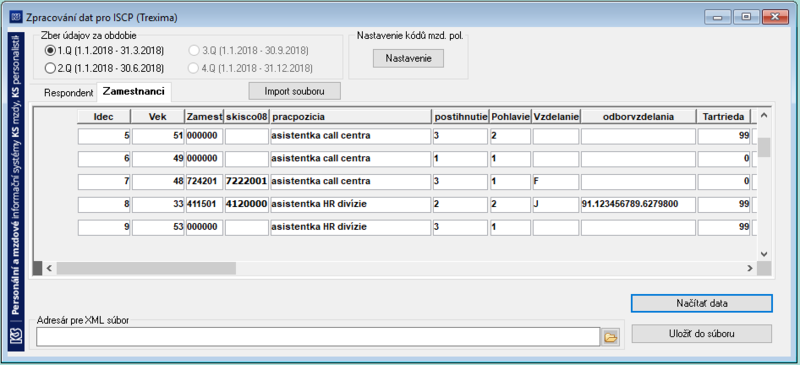
Task: Click the Vzdelanie column header
Action: [x=556, y=117]
